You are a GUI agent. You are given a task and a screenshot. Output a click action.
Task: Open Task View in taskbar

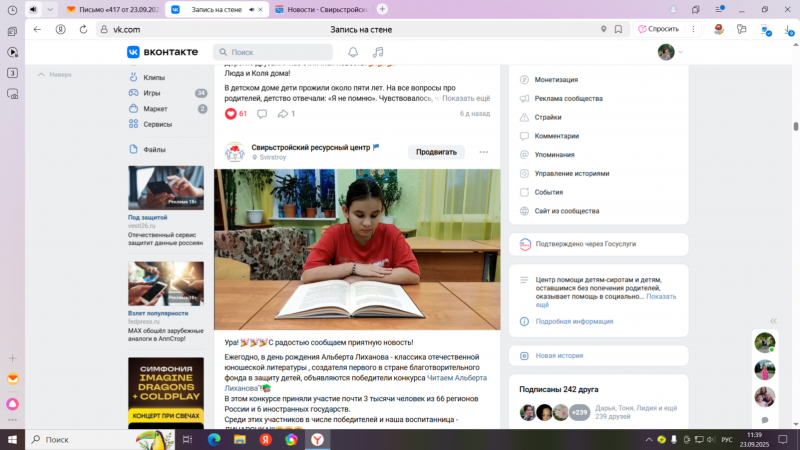pos(187,439)
